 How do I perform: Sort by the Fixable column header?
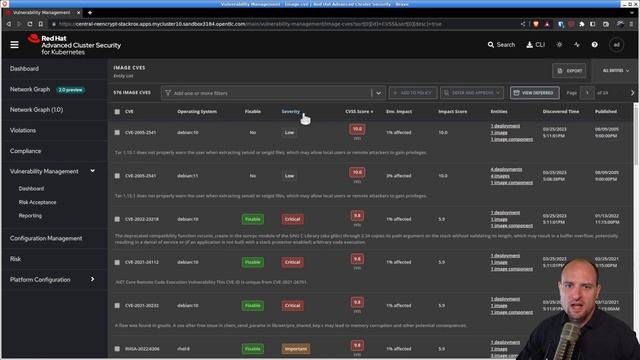click(253, 111)
